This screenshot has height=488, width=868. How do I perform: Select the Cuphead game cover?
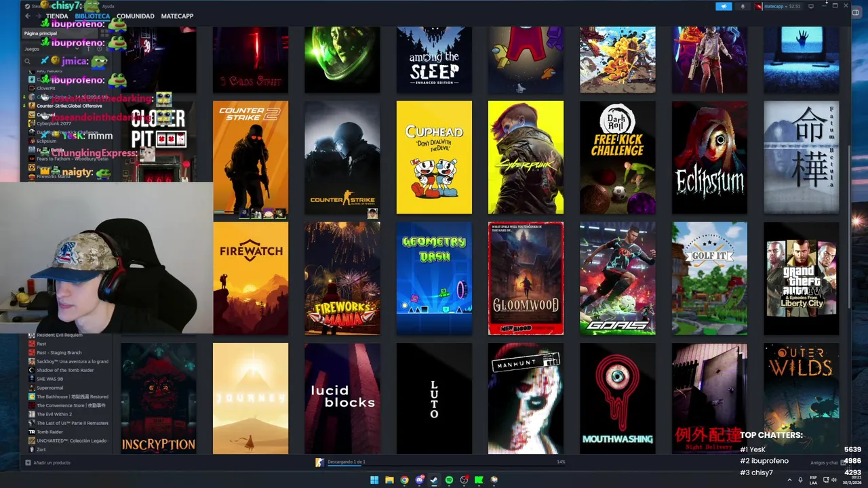click(434, 157)
